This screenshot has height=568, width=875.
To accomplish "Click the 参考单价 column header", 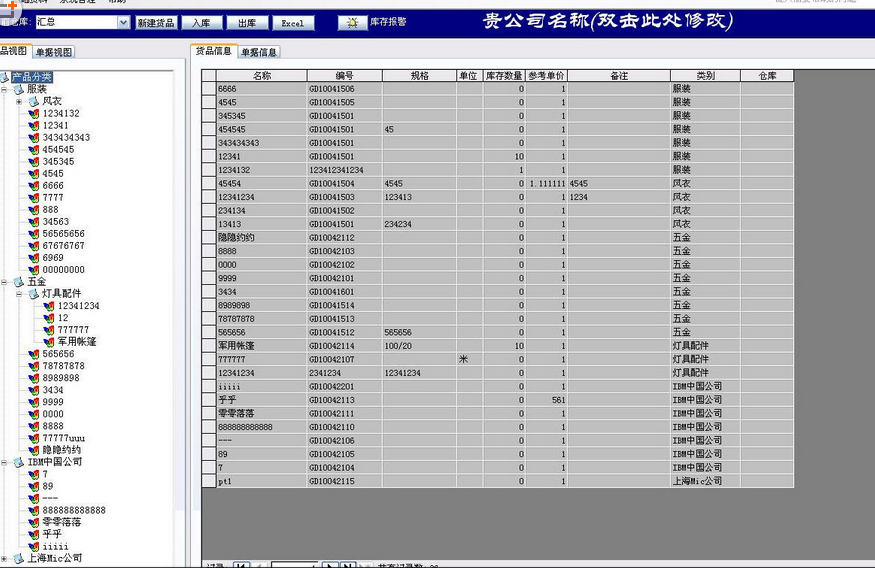I will 546,76.
